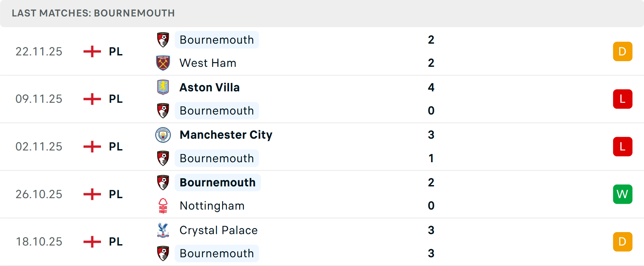Expand the Crystal Palace vs Bournemouth match details
The height and width of the screenshot is (266, 644).
(335, 241)
